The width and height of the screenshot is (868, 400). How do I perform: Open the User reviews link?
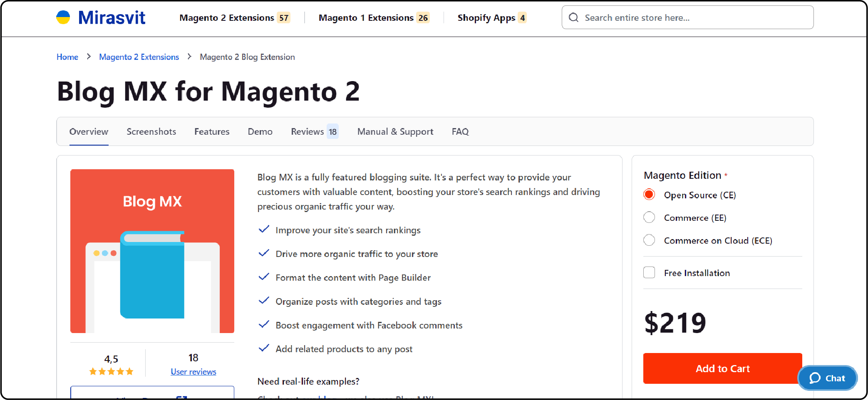pyautogui.click(x=193, y=372)
